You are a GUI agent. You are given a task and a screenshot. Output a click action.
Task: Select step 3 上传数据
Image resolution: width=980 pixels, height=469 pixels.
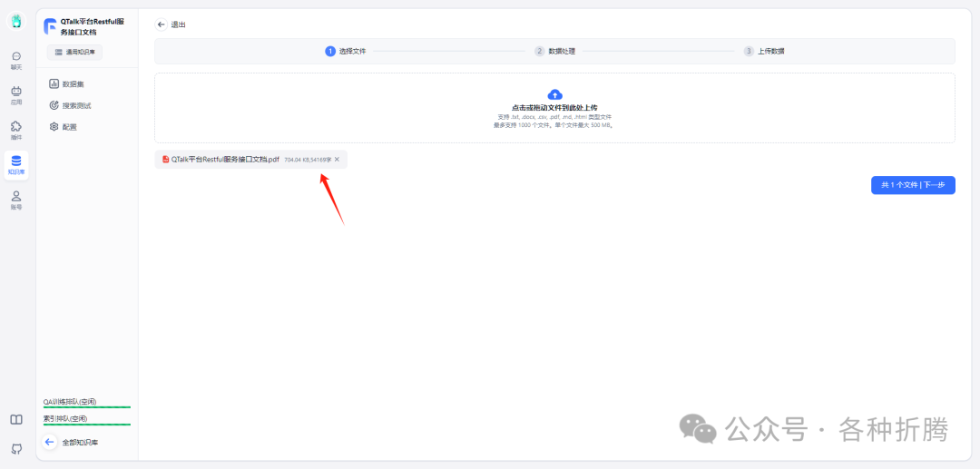click(764, 51)
